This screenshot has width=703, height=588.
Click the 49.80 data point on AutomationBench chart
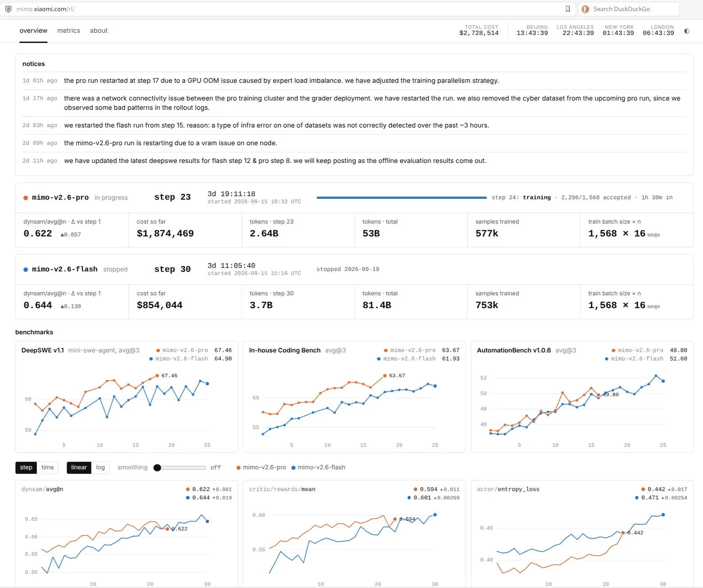coord(598,395)
